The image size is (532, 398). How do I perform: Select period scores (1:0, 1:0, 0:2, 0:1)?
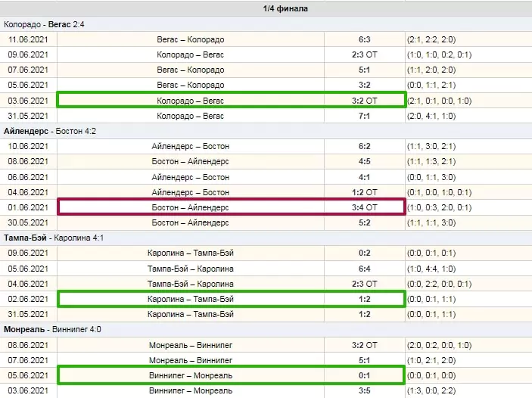440,54
